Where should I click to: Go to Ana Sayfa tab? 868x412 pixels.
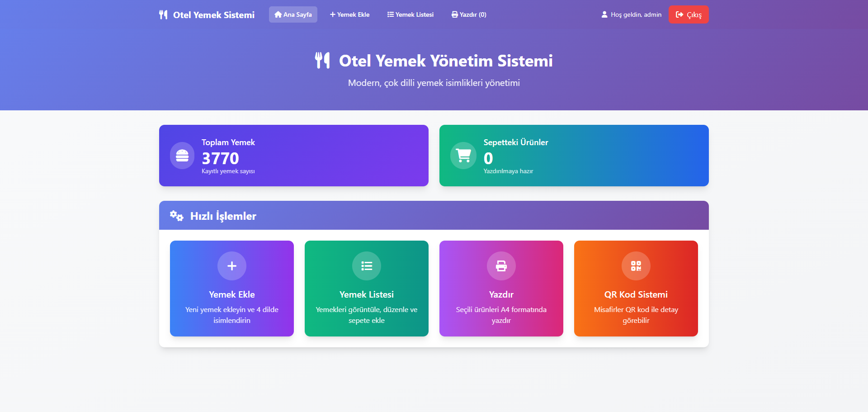point(293,14)
